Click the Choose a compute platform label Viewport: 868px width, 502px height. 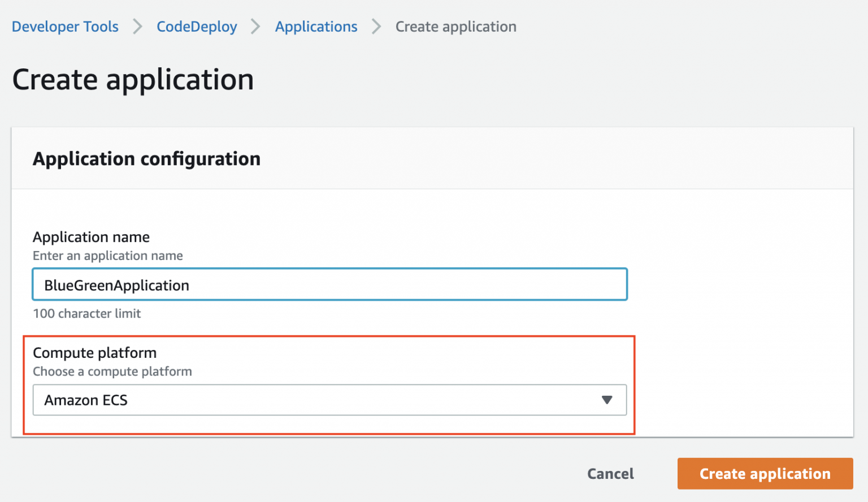[x=112, y=371]
